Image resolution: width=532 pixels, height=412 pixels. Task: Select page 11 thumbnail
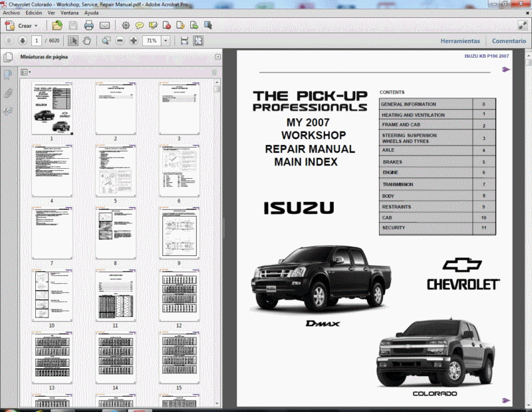coord(115,295)
